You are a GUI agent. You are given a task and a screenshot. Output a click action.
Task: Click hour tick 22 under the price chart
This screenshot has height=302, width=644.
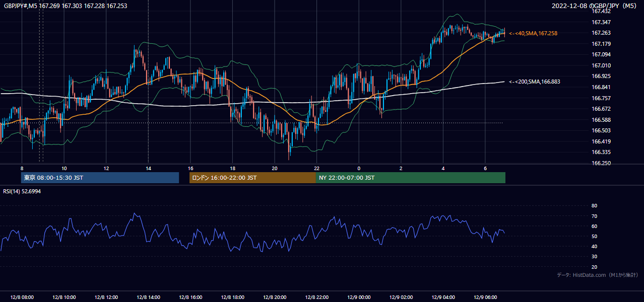point(316,168)
